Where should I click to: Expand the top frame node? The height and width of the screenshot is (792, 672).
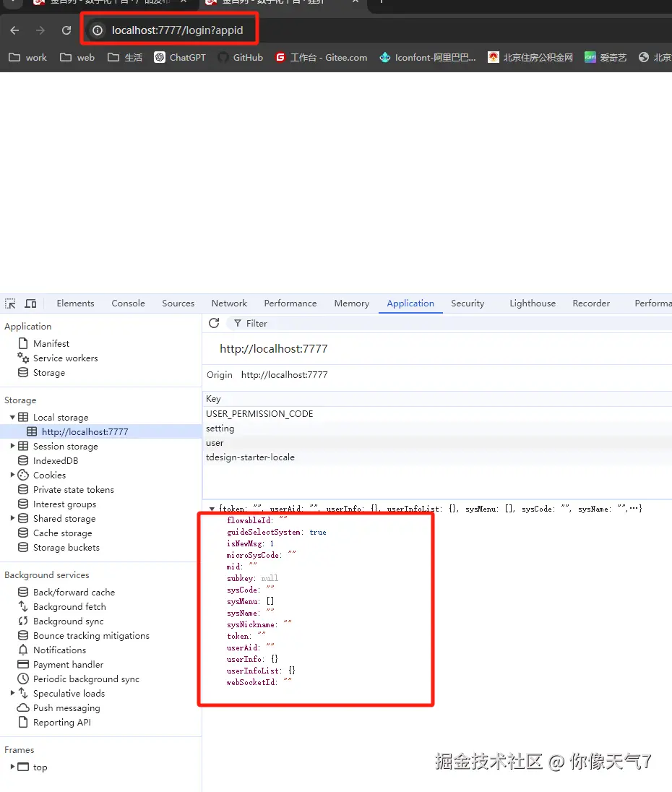pos(12,767)
